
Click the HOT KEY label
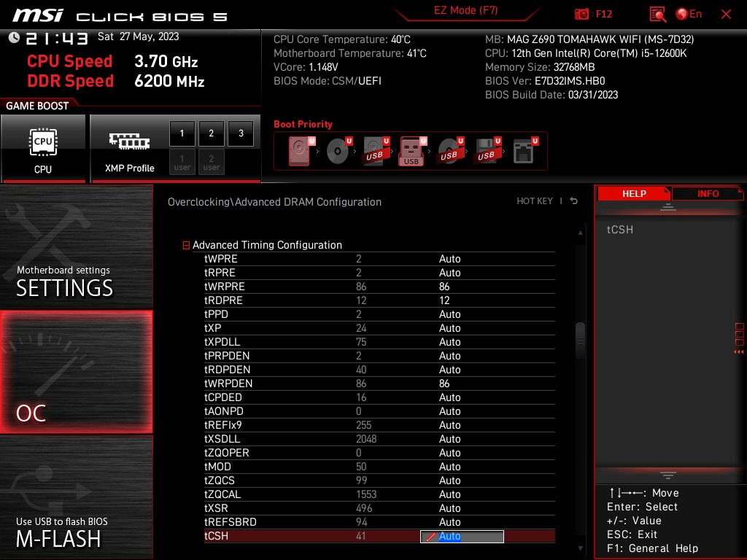point(535,201)
